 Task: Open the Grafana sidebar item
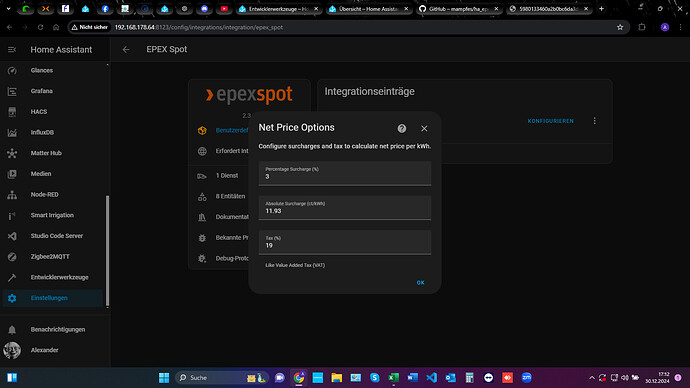41,91
